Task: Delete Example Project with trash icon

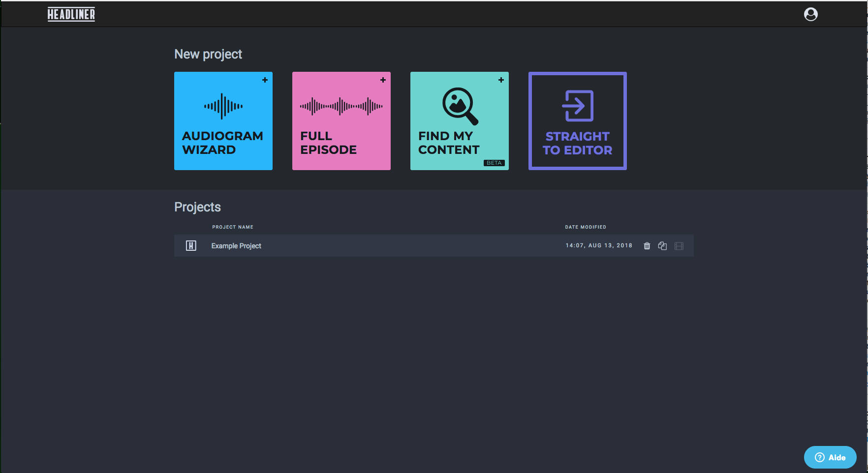Action: [x=647, y=246]
